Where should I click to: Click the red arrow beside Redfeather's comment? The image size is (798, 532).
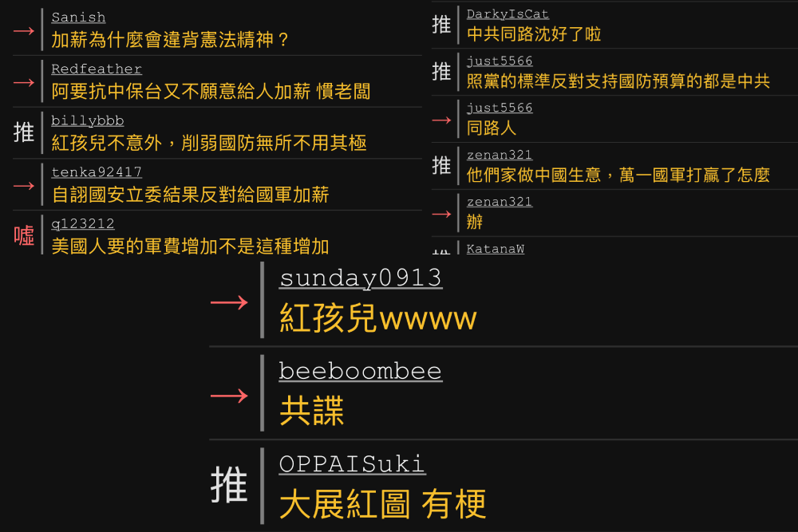click(x=24, y=82)
